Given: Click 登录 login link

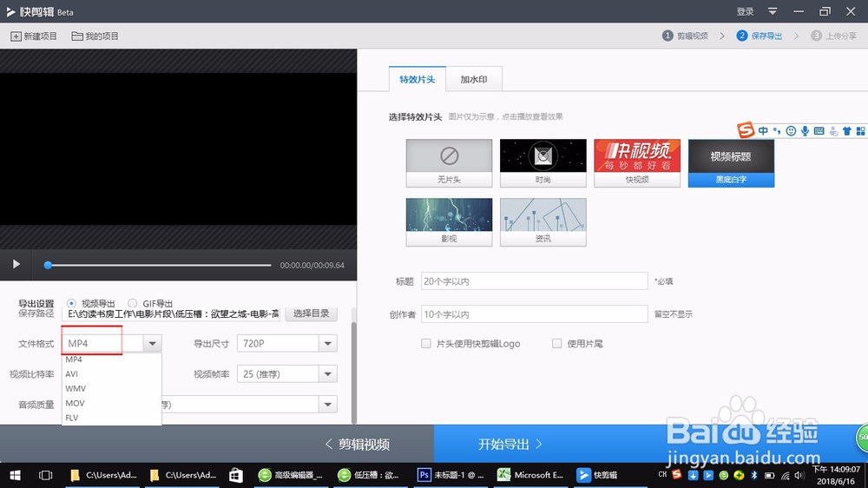Looking at the screenshot, I should coord(745,11).
